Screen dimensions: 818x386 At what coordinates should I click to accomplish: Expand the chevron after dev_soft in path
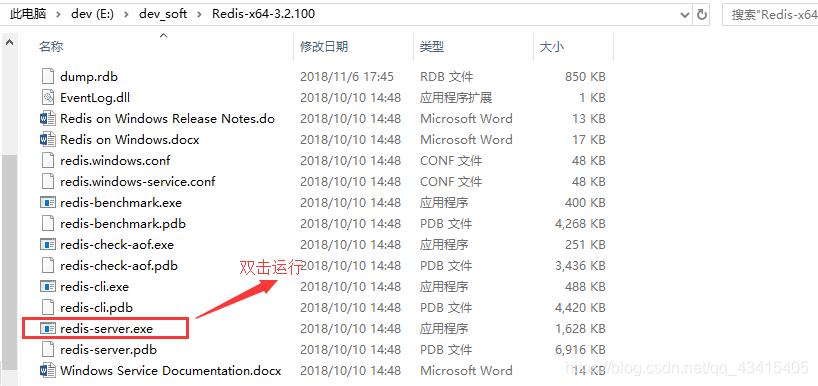tap(199, 14)
